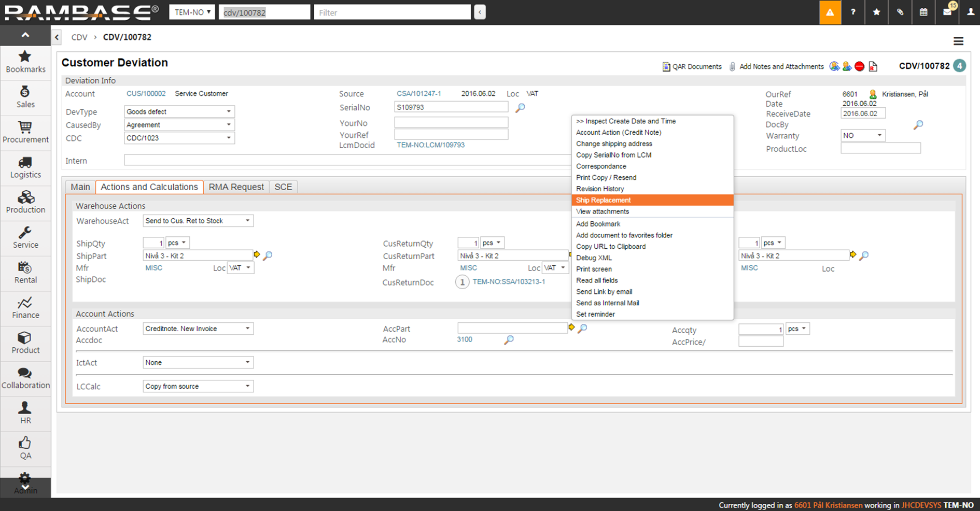Collapse the sidebar with the up arrow

click(25, 35)
